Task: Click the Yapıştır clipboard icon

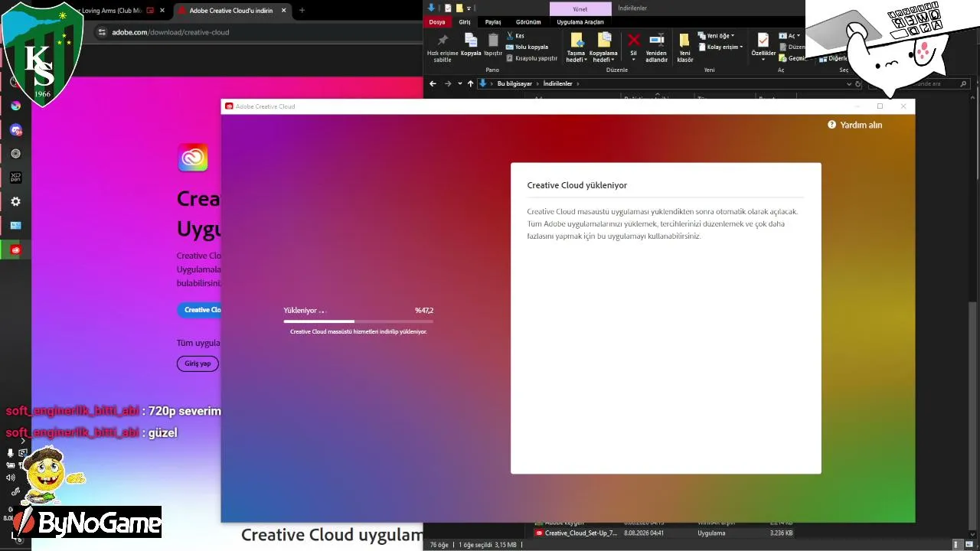Action: [493, 41]
